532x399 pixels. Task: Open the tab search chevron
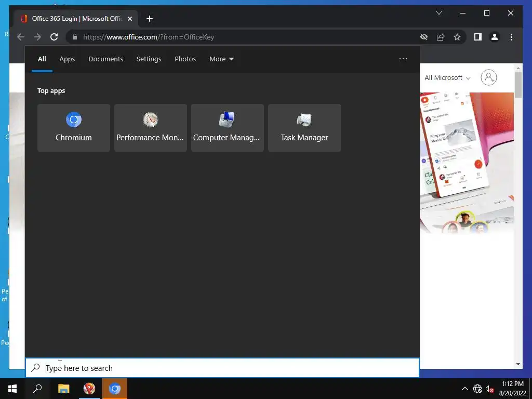click(x=438, y=13)
